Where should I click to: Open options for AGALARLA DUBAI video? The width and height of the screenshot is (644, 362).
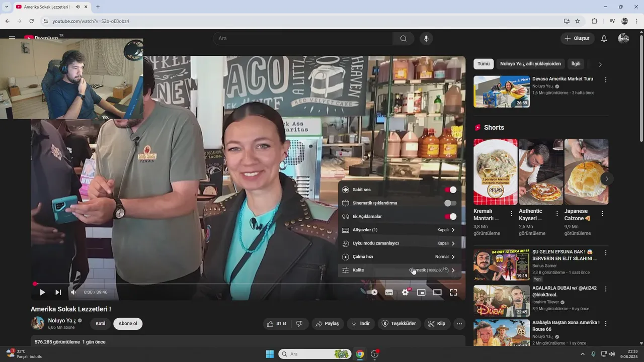(x=606, y=289)
